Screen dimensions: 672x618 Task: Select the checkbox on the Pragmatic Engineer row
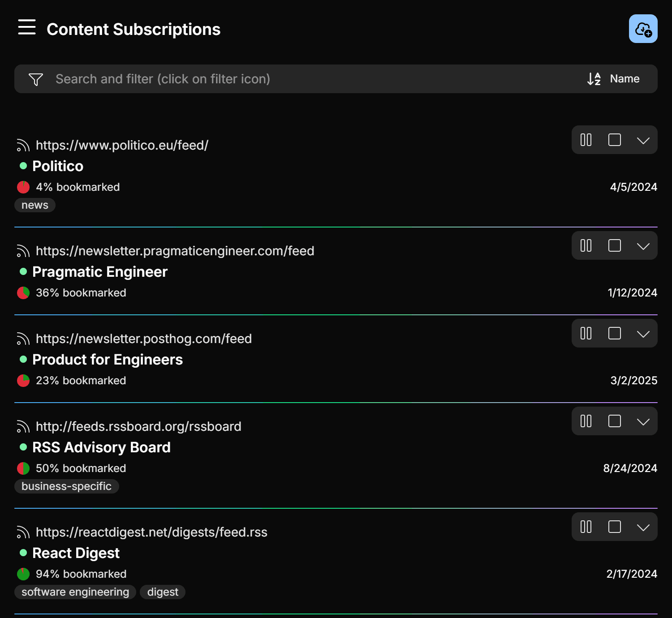614,245
